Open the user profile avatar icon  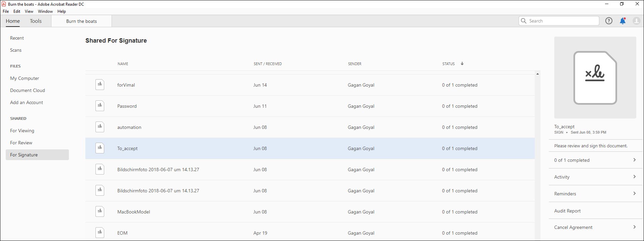point(636,21)
